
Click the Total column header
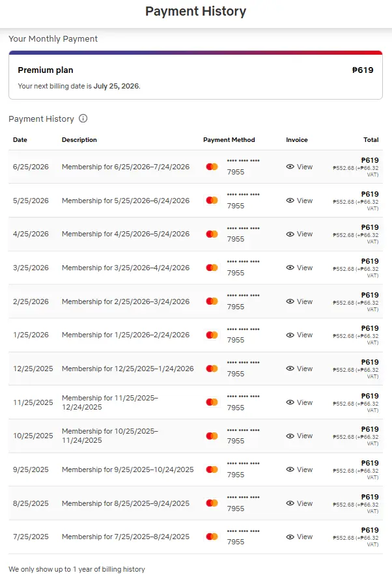point(371,139)
